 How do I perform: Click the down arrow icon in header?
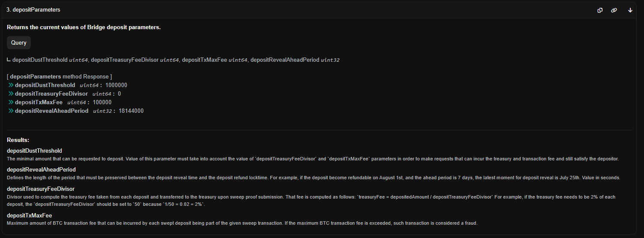pos(630,10)
